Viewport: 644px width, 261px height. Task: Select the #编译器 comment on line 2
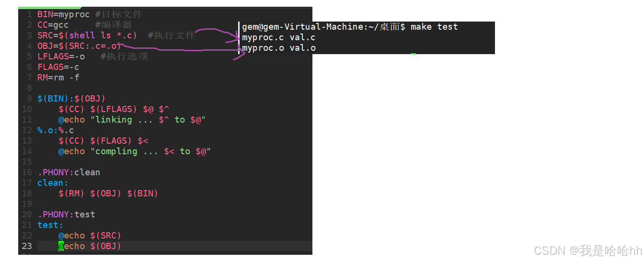pos(114,25)
